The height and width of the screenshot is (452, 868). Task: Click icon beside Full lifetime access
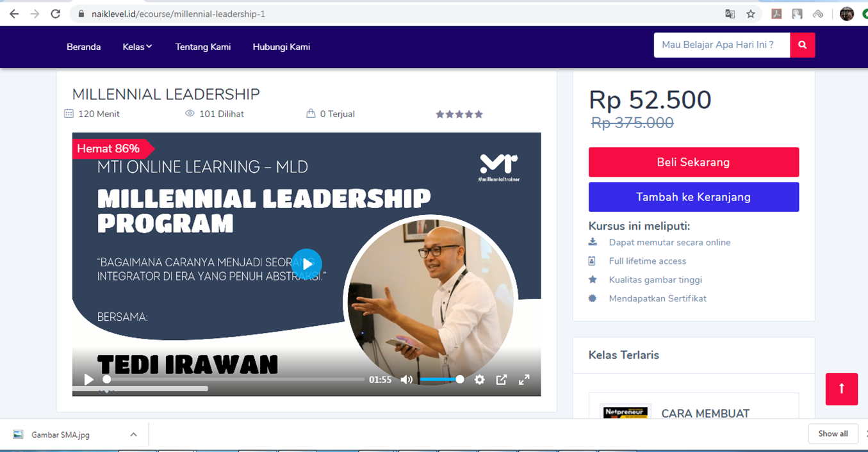point(593,261)
